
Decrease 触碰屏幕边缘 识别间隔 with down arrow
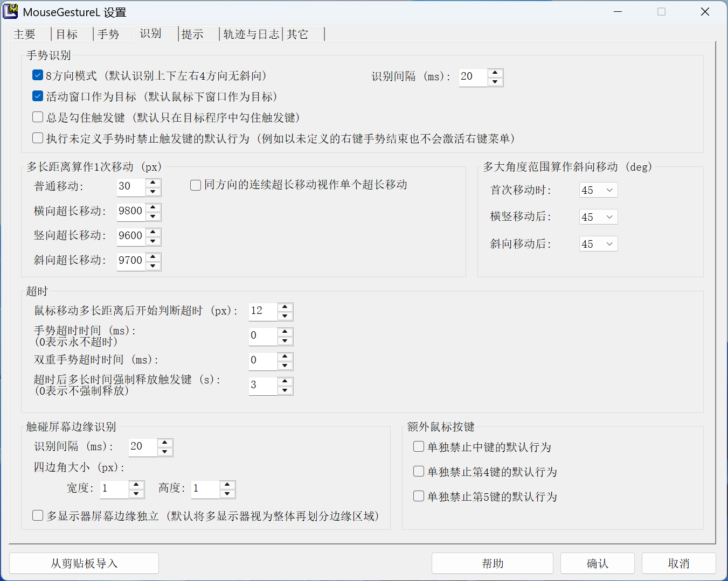point(165,452)
